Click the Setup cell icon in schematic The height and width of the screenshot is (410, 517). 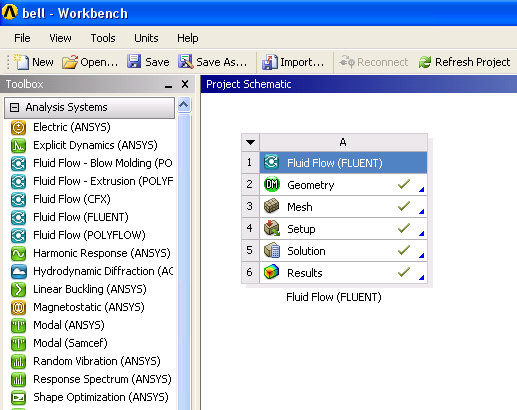pyautogui.click(x=272, y=228)
